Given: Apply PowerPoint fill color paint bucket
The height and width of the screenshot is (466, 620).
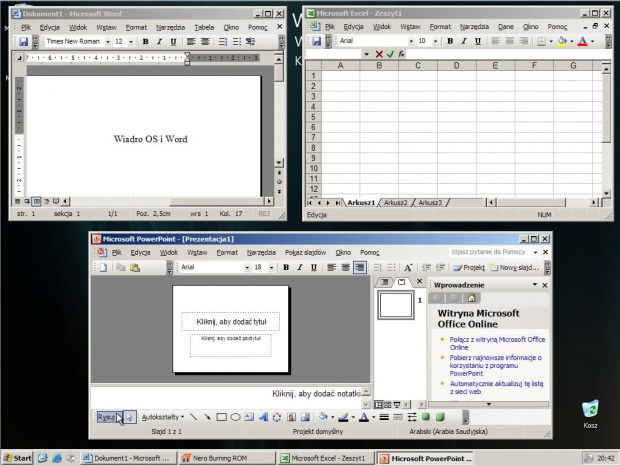Looking at the screenshot, I should (323, 417).
